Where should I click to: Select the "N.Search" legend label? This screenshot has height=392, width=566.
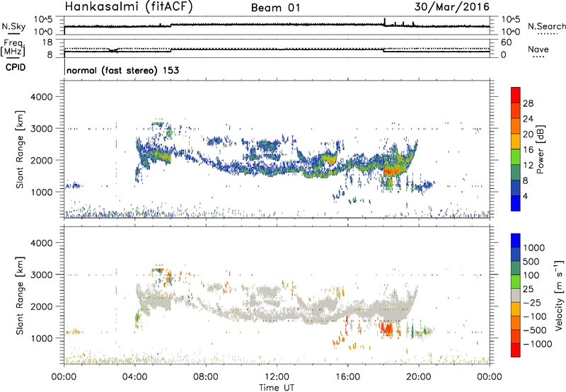click(x=546, y=26)
